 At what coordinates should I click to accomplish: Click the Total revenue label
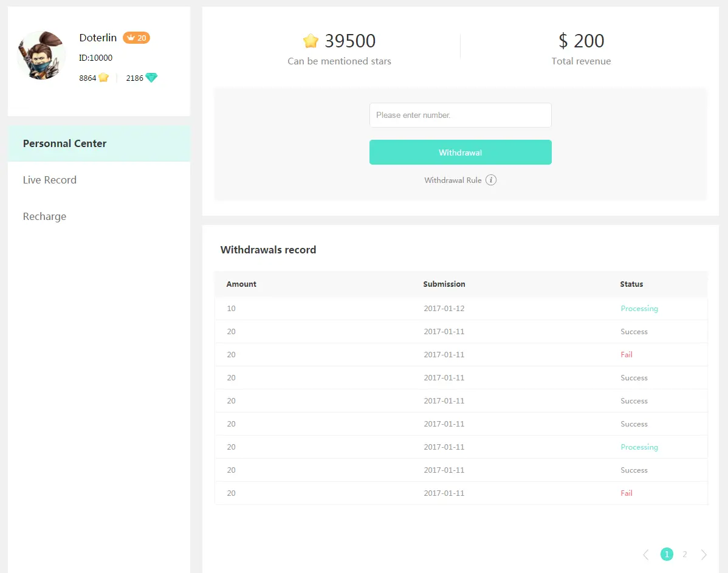(x=582, y=61)
